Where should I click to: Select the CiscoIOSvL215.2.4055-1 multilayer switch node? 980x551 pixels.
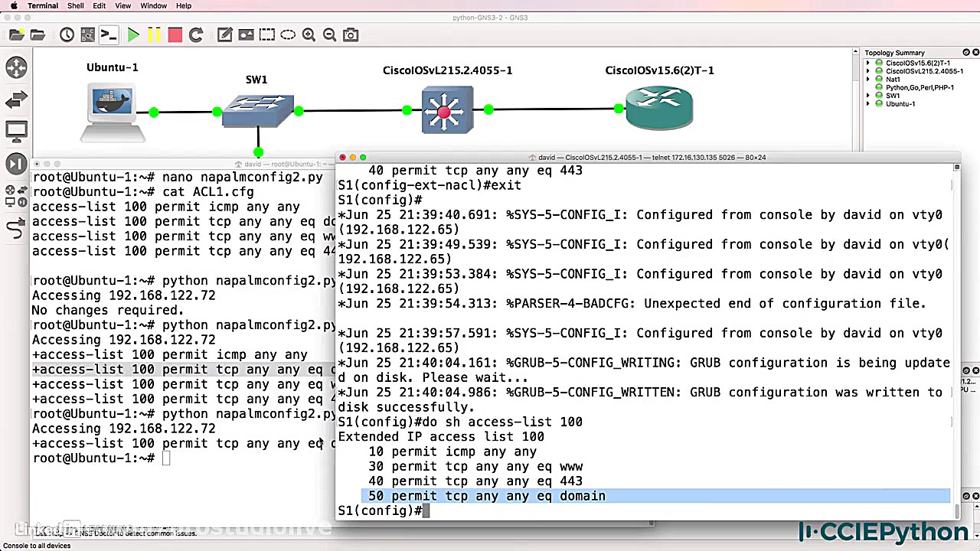point(447,110)
